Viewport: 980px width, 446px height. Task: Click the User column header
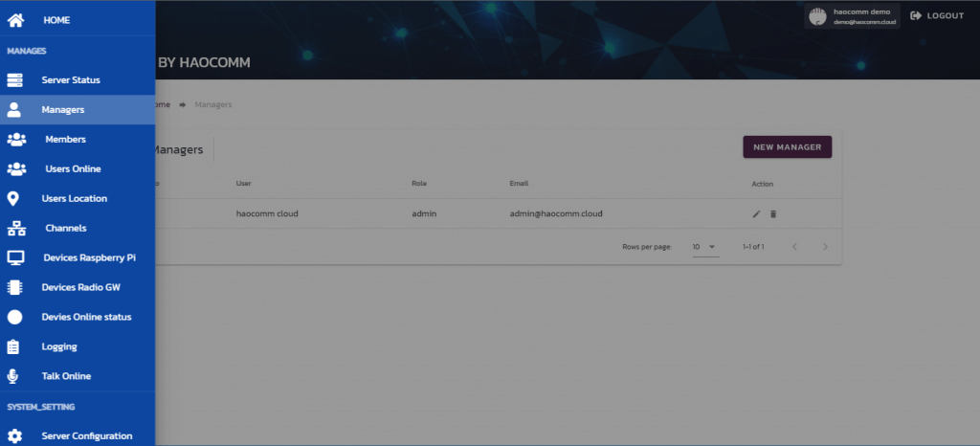244,184
